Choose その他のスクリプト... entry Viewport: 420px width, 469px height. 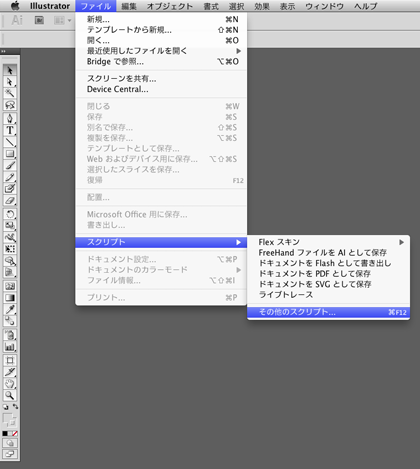(x=329, y=312)
